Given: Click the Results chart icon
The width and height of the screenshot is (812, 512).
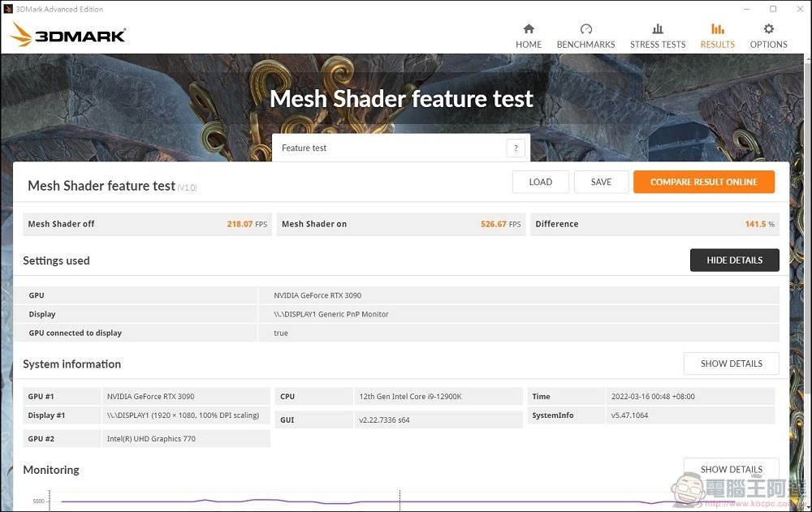Looking at the screenshot, I should click(x=718, y=29).
